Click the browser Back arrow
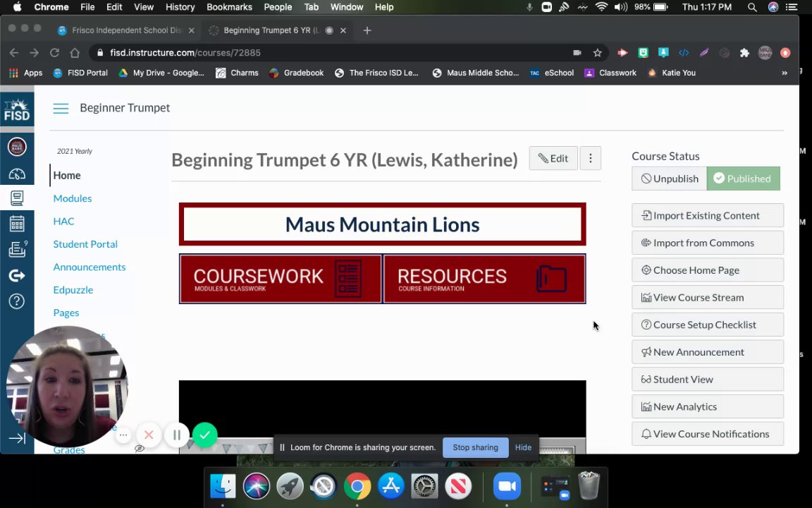 point(14,53)
